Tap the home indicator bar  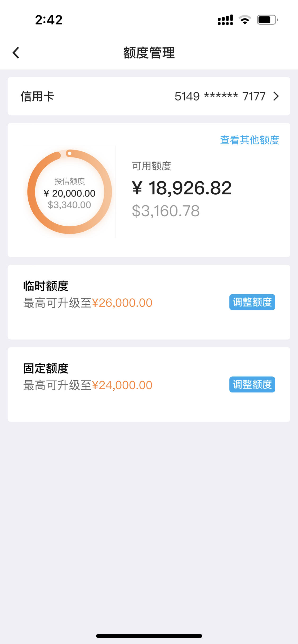click(149, 636)
